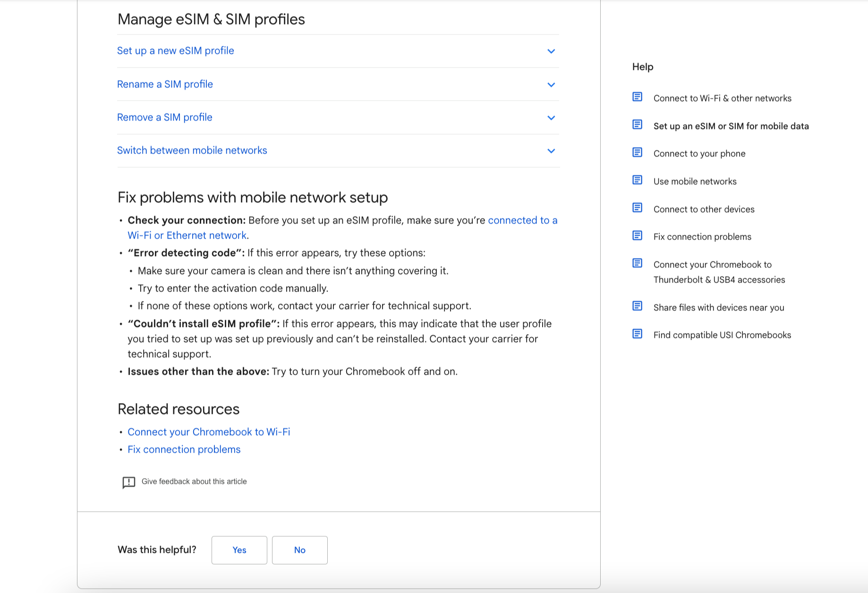
Task: Expand the Switch between mobile networks section
Action: pos(551,151)
